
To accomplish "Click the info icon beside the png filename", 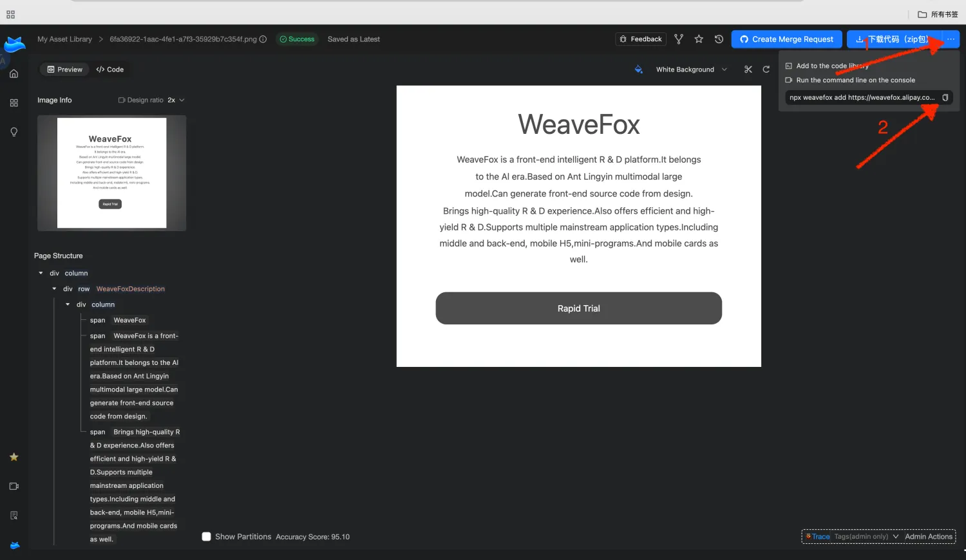I will coord(263,39).
